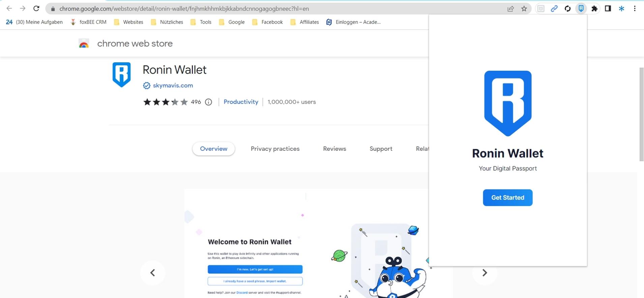The width and height of the screenshot is (644, 298).
Task: Open the grayed-out extension icon in toolbar
Action: point(541,9)
